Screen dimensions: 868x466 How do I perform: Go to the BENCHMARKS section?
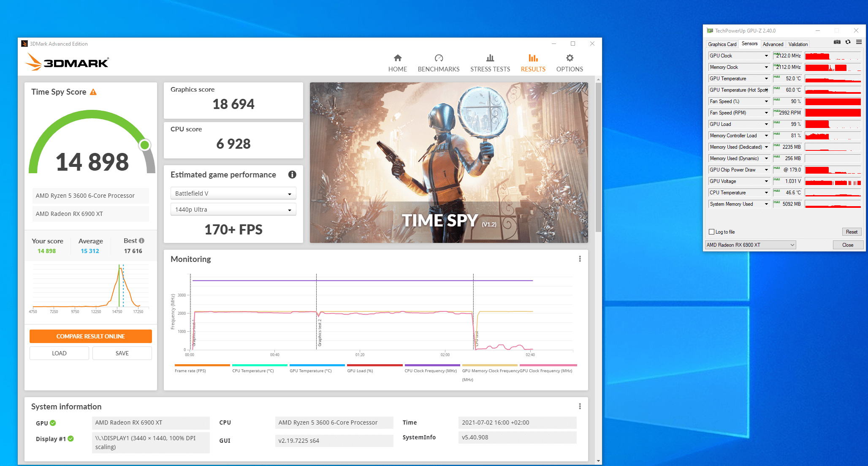click(438, 63)
